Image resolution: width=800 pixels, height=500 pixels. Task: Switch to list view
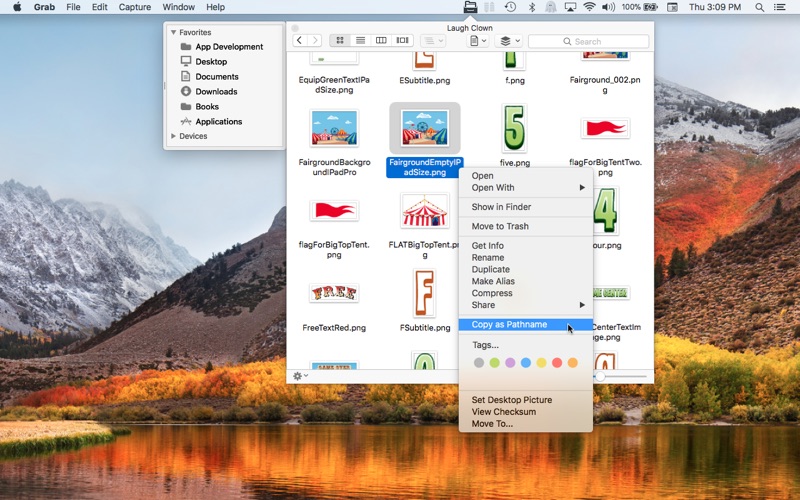coord(360,41)
